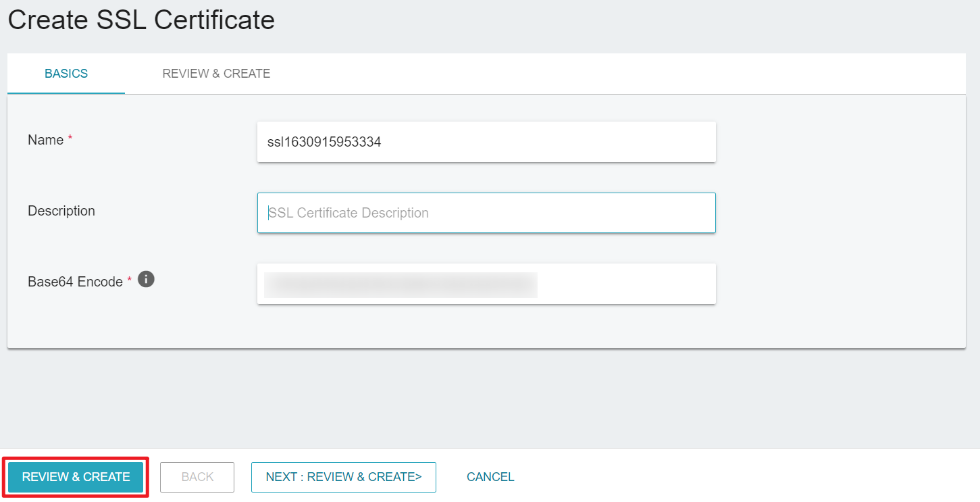
Task: Switch to the BASICS tab
Action: pyautogui.click(x=66, y=74)
